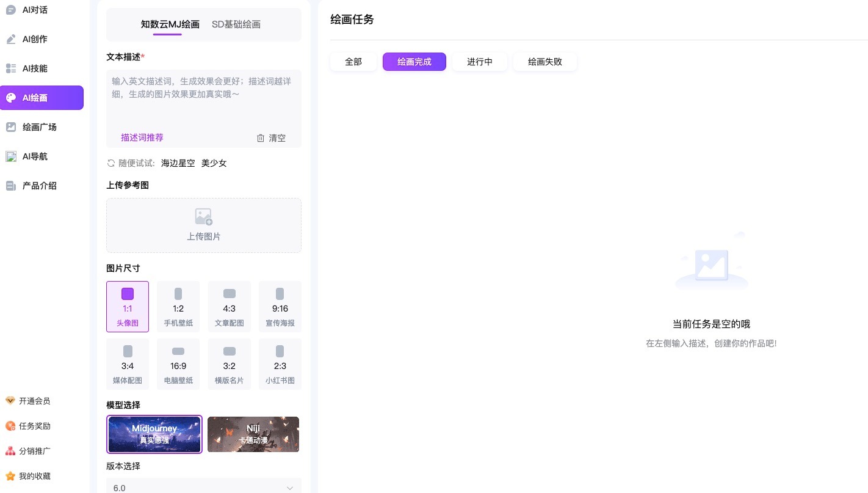
Task: Try the 海边星空 sample prompt
Action: point(178,163)
